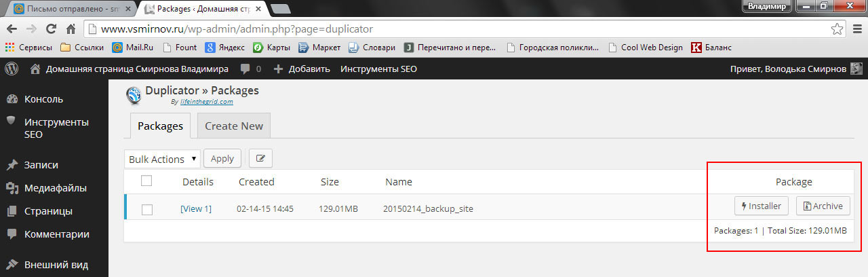Open Медиафайлы in the sidebar
The image size is (868, 277).
tap(54, 188)
